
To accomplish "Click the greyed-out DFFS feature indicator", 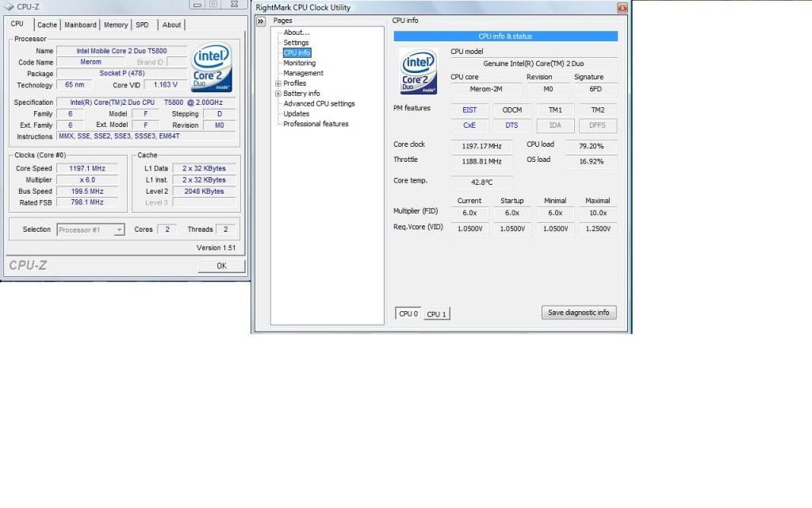I will 598,125.
